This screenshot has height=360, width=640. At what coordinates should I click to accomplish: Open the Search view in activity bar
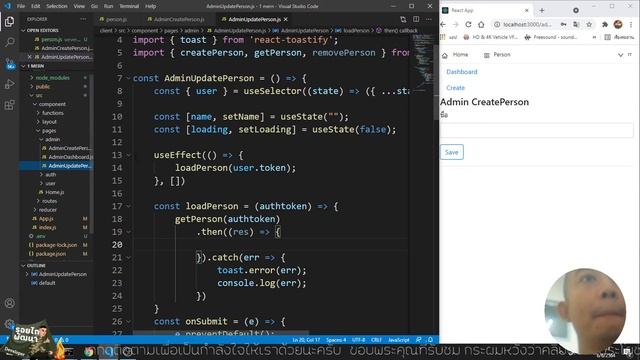(x=9, y=42)
